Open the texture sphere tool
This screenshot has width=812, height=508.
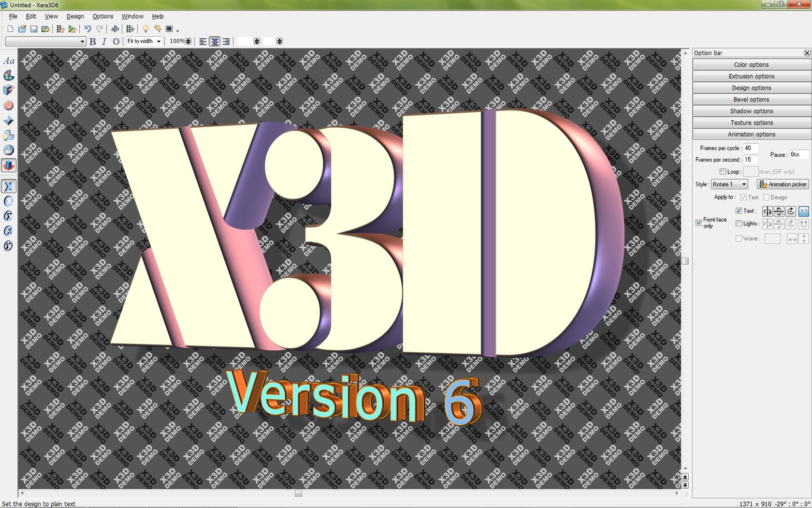coord(9,150)
